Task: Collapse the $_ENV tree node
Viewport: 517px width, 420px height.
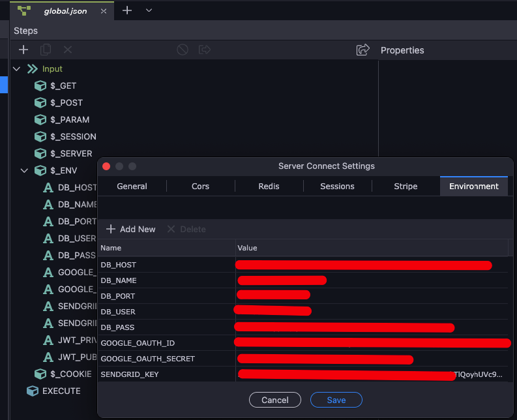Action: pyautogui.click(x=24, y=171)
